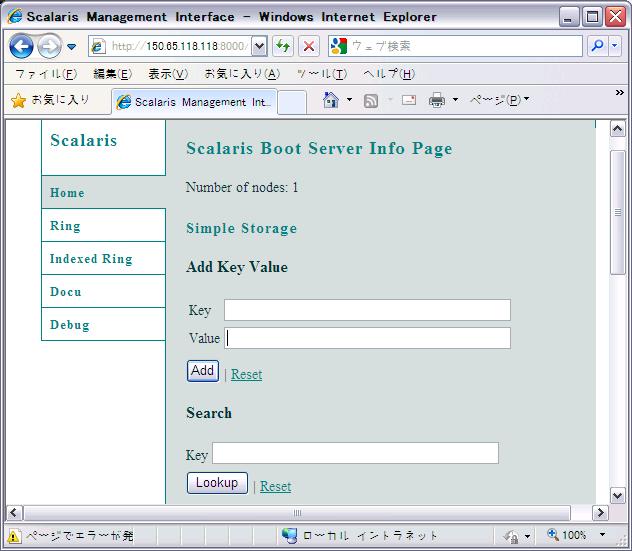This screenshot has height=551, width=632.
Task: Open the address bar URL dropdown
Action: (x=259, y=46)
